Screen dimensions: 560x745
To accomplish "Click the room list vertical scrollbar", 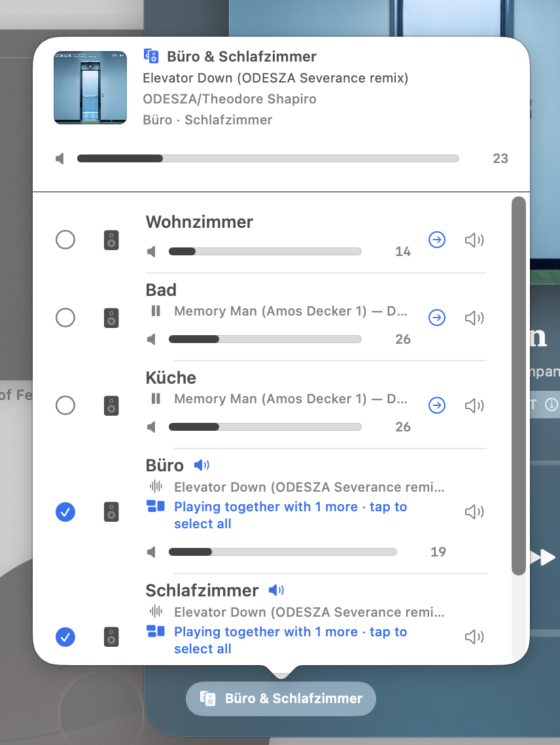I will point(519,386).
